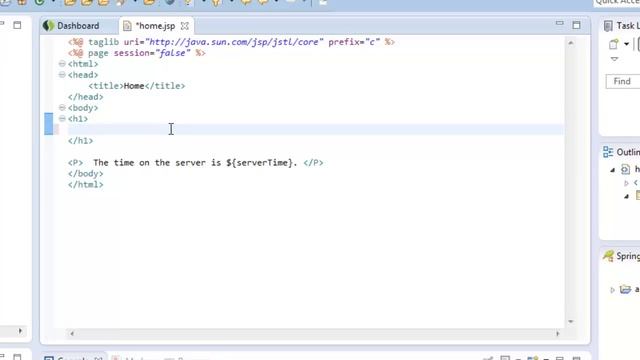Click the ${serverTime} expression
This screenshot has height=360, width=640.
click(x=260, y=163)
